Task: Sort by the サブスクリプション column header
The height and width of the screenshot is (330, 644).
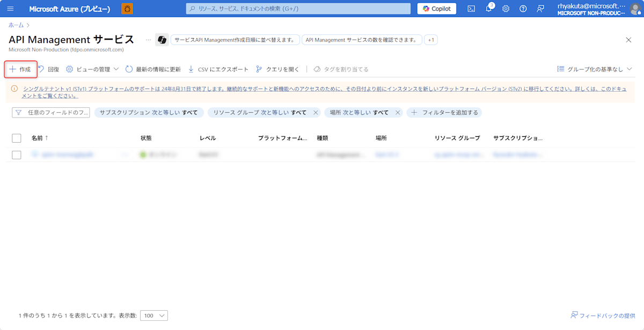Action: [518, 138]
